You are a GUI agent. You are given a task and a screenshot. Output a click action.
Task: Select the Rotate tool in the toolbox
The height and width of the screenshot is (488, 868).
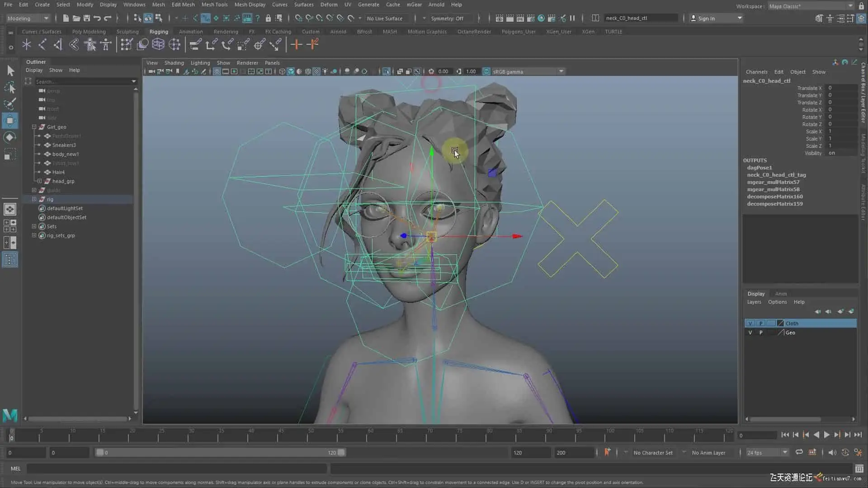[x=10, y=137]
